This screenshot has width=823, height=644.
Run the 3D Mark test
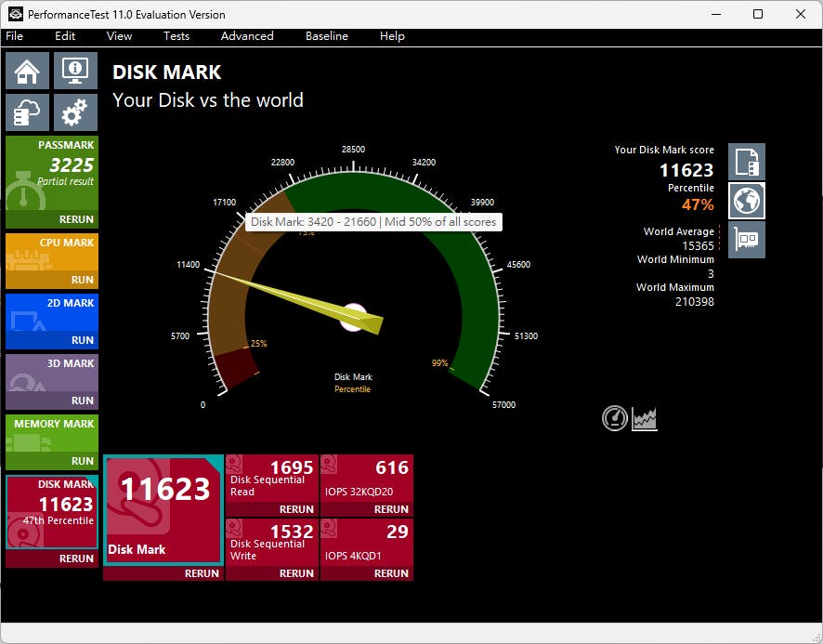point(83,401)
